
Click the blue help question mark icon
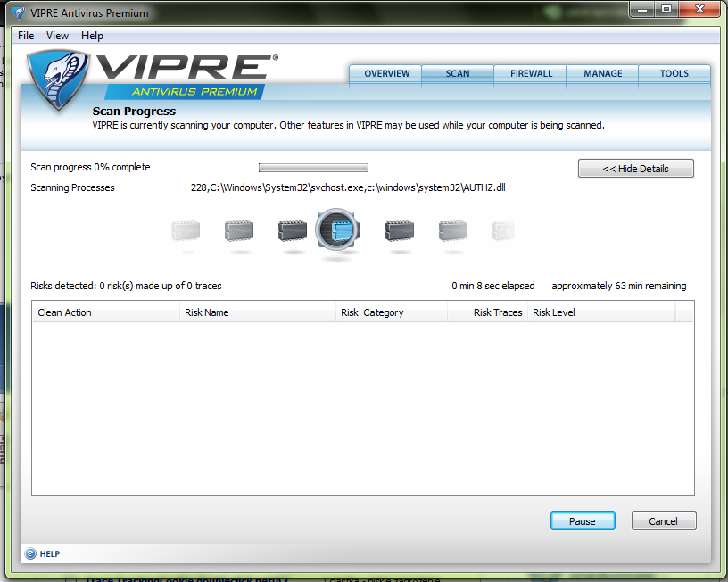tap(30, 553)
